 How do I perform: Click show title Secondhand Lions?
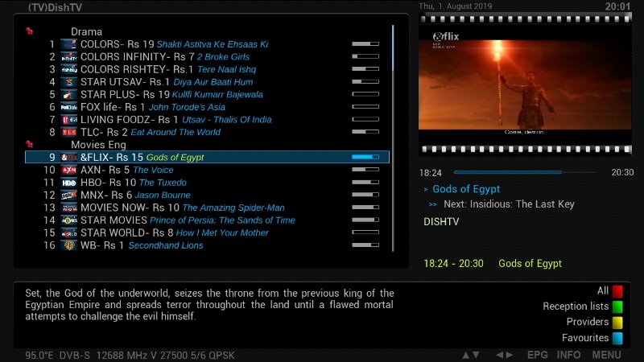[166, 245]
